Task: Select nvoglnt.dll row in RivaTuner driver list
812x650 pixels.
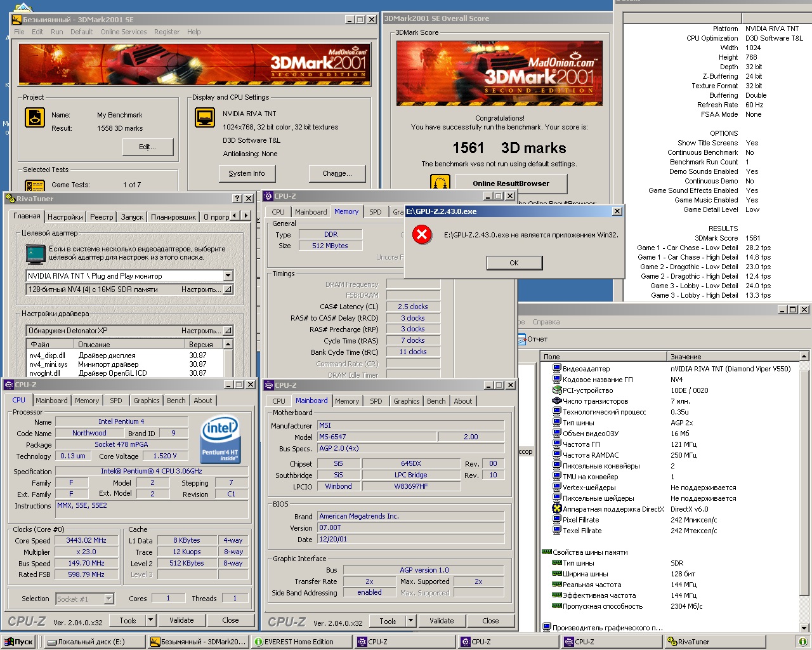Action: [x=125, y=373]
